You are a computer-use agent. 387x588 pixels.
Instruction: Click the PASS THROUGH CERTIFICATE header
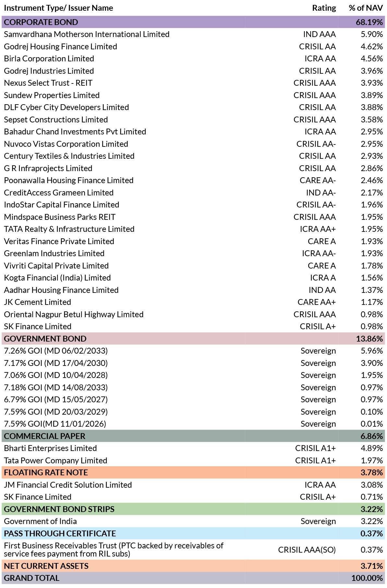click(193, 533)
